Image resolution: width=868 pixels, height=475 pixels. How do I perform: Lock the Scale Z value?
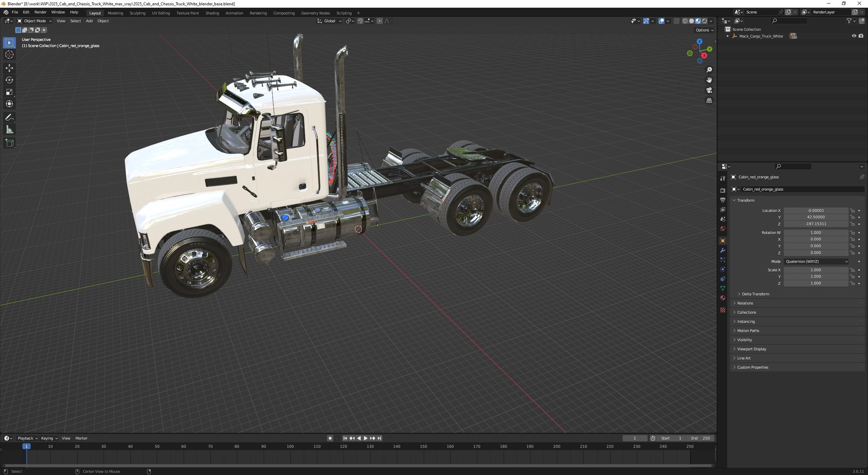tap(852, 284)
